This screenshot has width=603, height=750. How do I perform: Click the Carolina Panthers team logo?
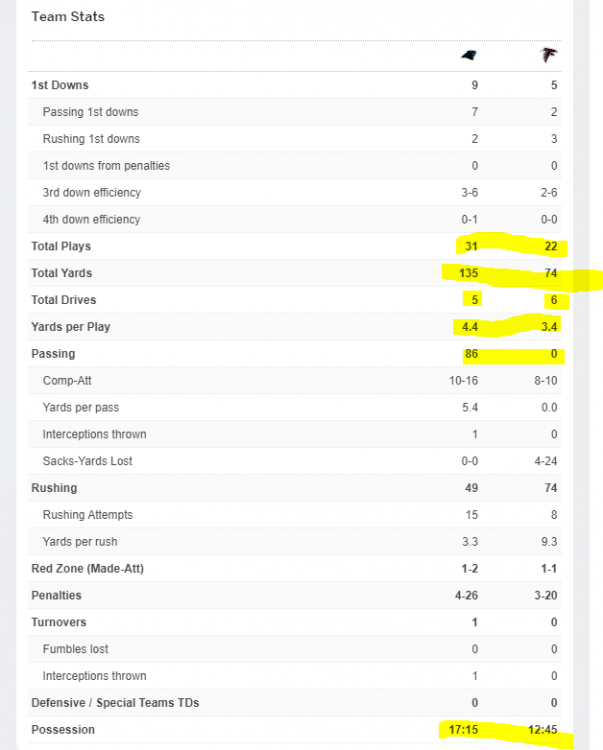point(468,55)
